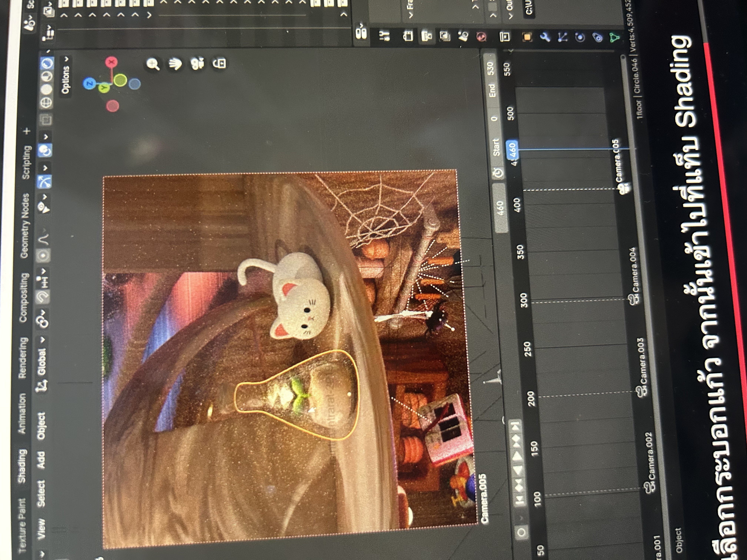Image resolution: width=747 pixels, height=560 pixels.
Task: Open the Render properties tab icon
Action: pos(408,35)
